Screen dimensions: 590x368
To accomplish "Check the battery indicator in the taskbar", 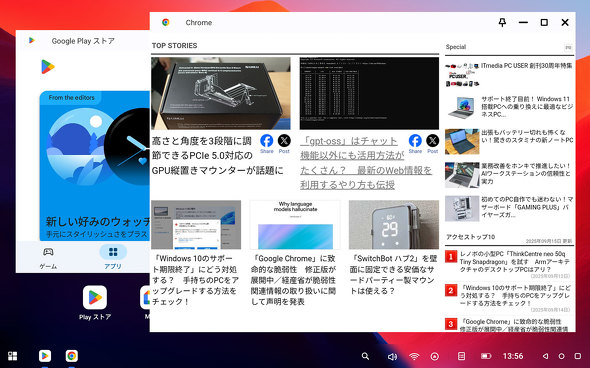I will (x=486, y=356).
